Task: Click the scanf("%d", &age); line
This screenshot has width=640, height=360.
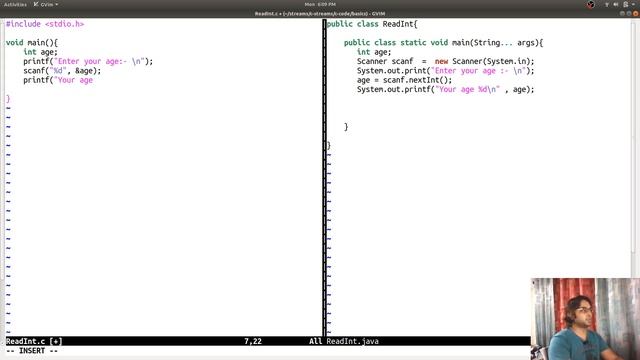Action: coord(62,71)
